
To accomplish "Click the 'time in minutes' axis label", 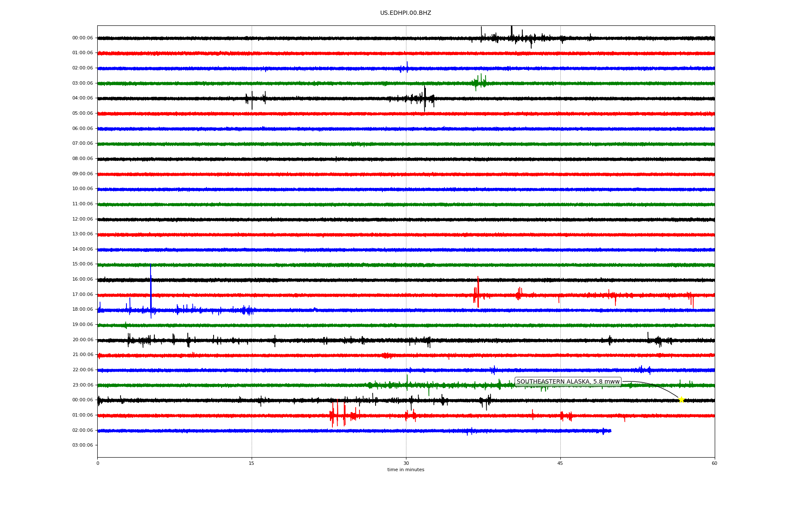I will 405,470.
